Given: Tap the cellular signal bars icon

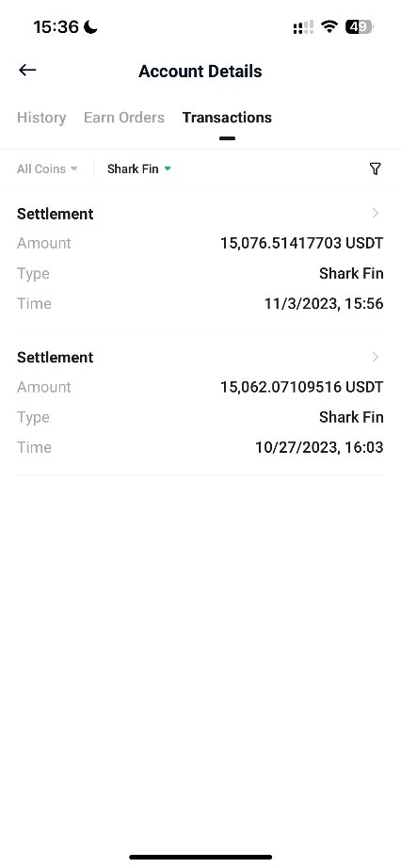Looking at the screenshot, I should tap(303, 27).
